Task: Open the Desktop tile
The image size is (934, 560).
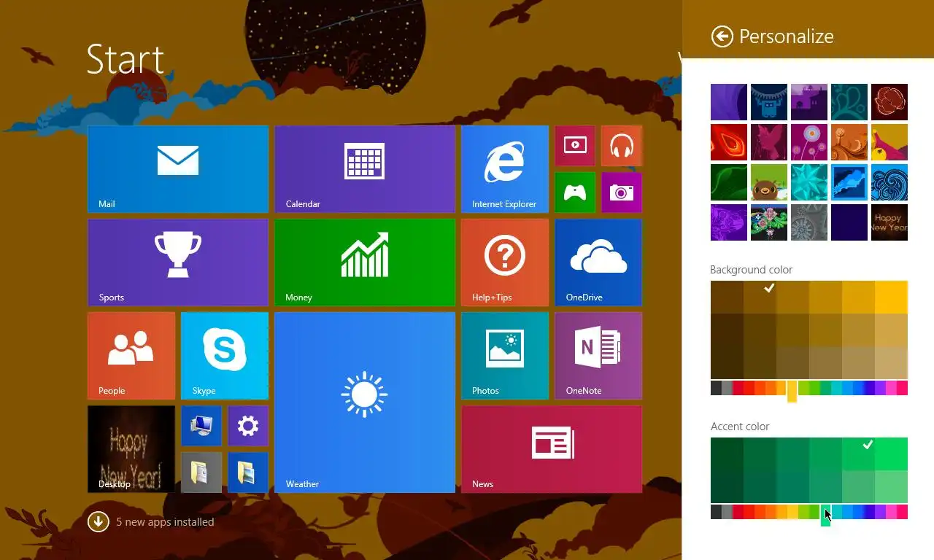Action: 131,449
